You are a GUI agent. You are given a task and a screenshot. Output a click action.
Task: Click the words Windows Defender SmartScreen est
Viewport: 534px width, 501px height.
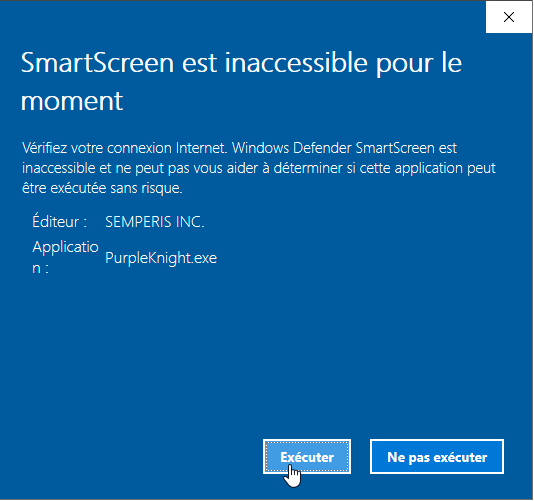tap(344, 148)
